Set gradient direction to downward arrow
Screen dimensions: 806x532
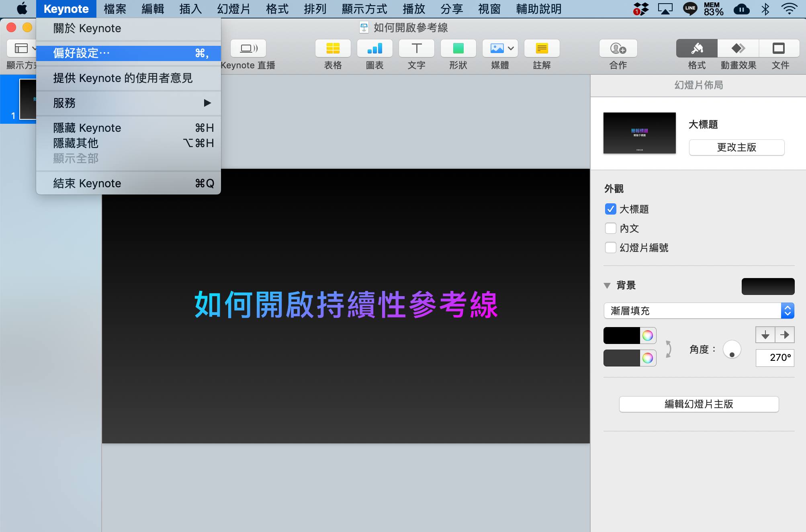point(765,335)
